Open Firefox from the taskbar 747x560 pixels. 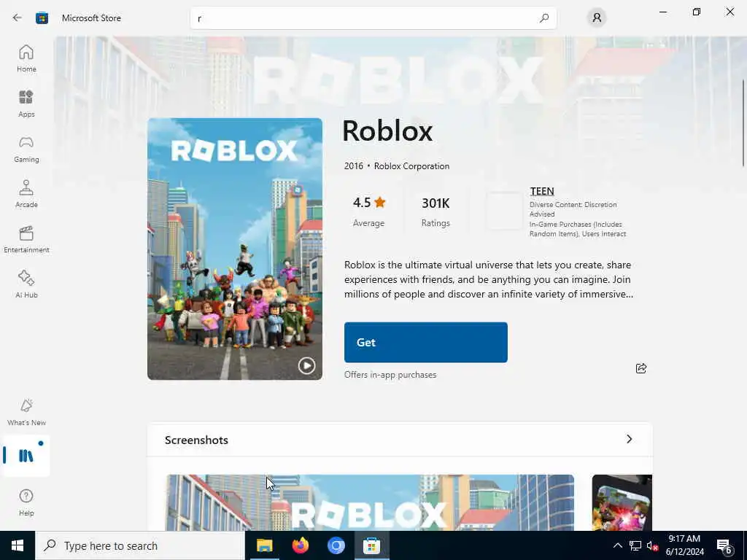[x=300, y=545]
